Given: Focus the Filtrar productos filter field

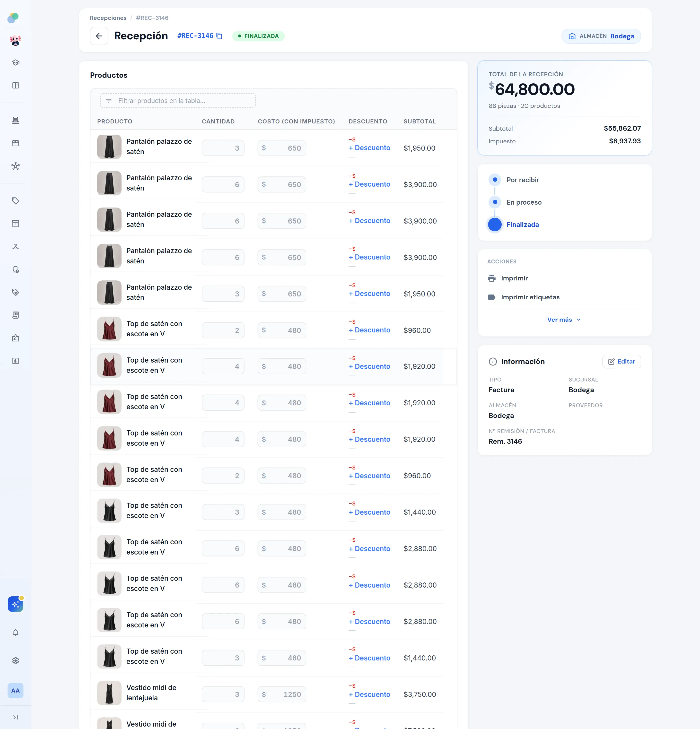Looking at the screenshot, I should 178,101.
